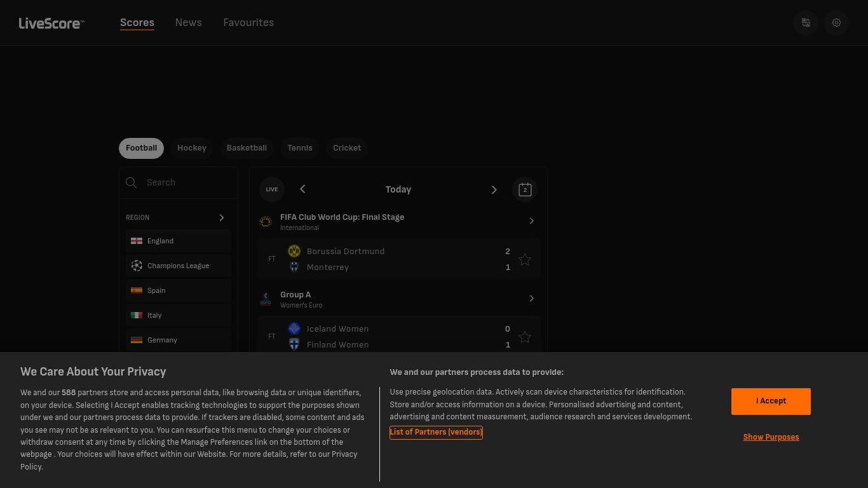The width and height of the screenshot is (868, 488).
Task: Open Group A Women's Euro chevron
Action: pos(532,299)
